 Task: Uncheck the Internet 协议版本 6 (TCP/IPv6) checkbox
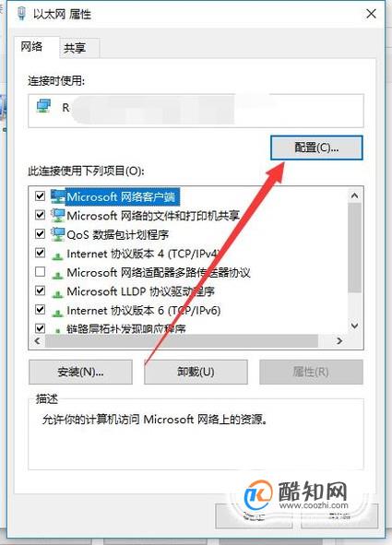40,309
